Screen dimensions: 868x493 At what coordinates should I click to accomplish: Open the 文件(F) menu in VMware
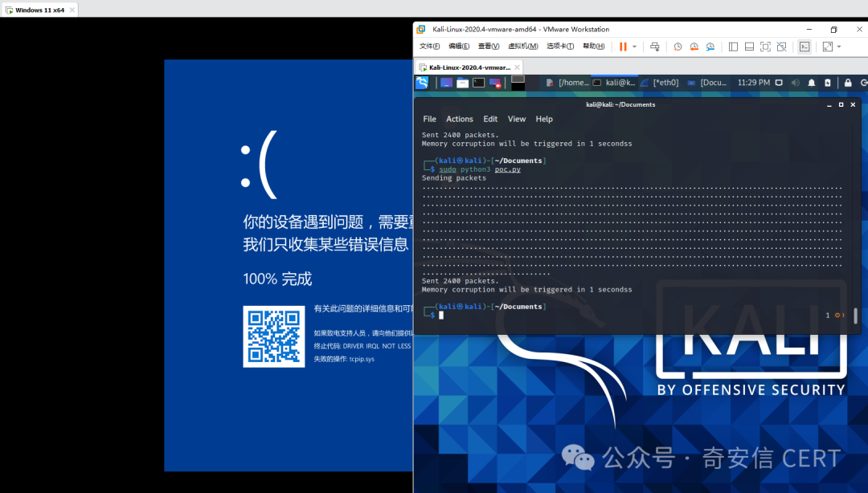click(429, 47)
